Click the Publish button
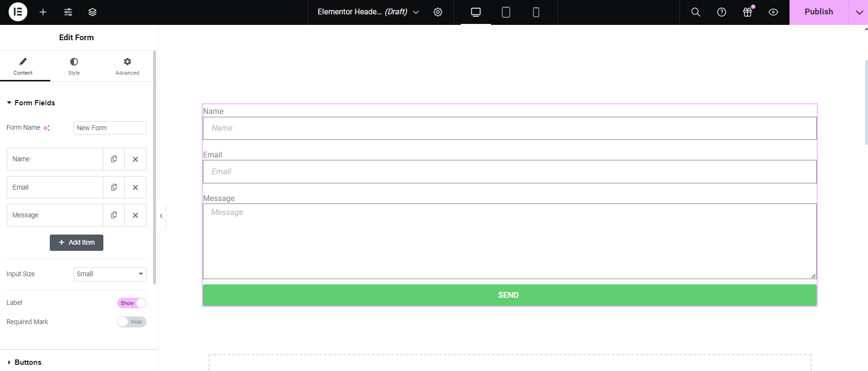This screenshot has height=371, width=868. click(x=819, y=12)
